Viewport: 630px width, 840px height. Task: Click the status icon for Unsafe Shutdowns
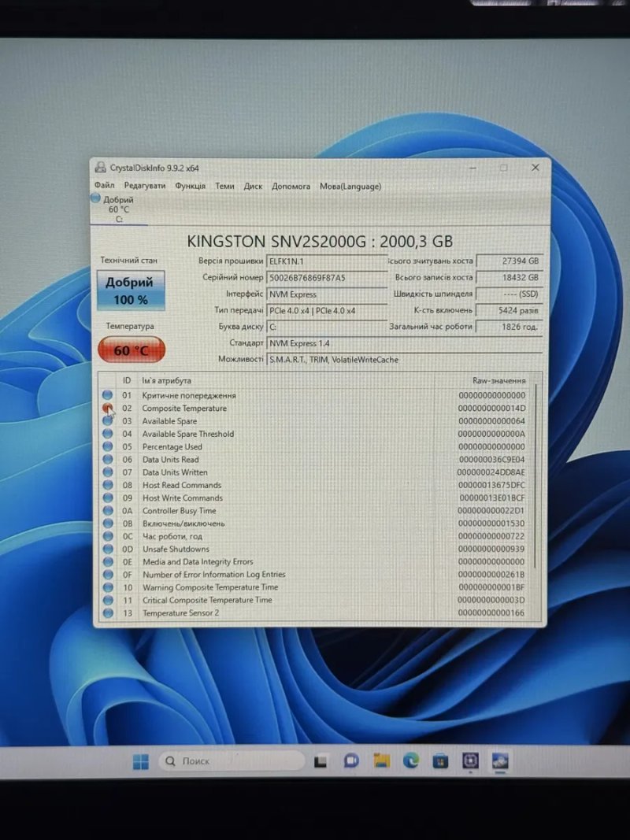click(x=108, y=549)
